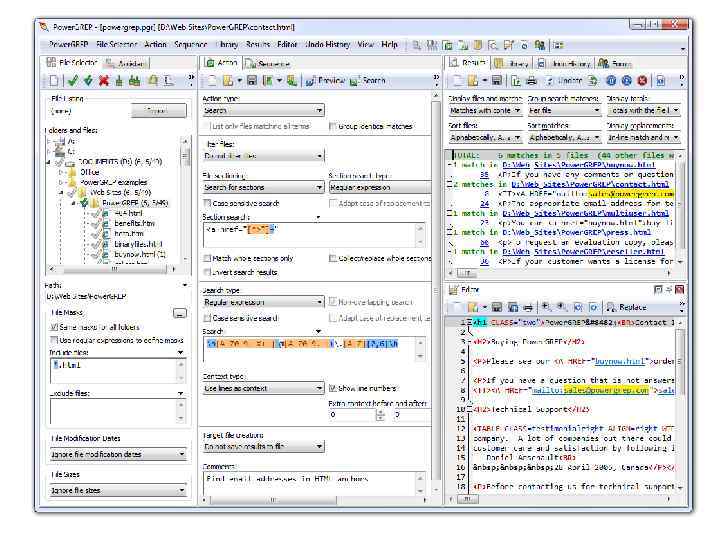This screenshot has height=540, width=720.
Task: Click the Open folder icon in the Editor toolbar
Action: [x=472, y=307]
